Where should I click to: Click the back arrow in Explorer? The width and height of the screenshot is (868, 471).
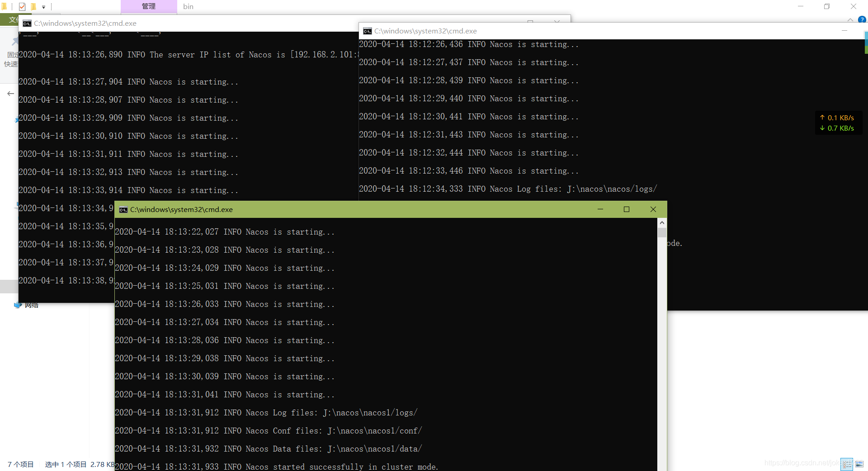10,94
